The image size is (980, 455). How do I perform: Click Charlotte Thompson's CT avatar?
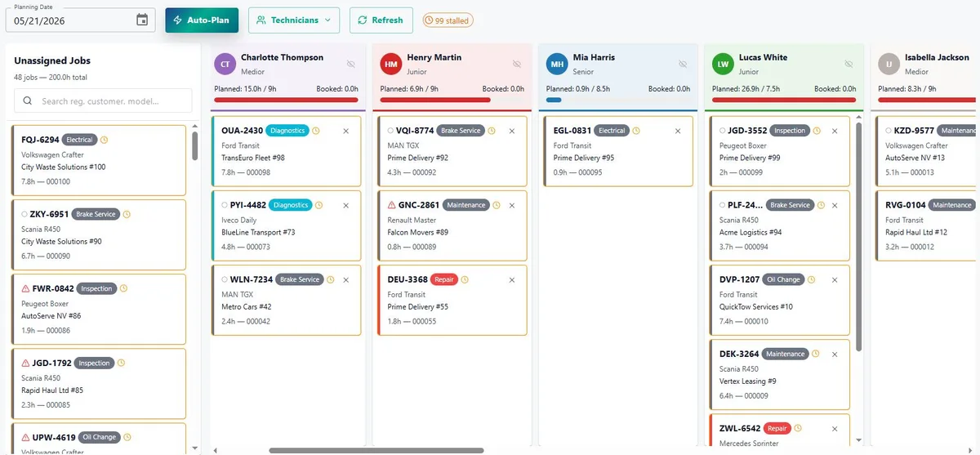pyautogui.click(x=225, y=64)
